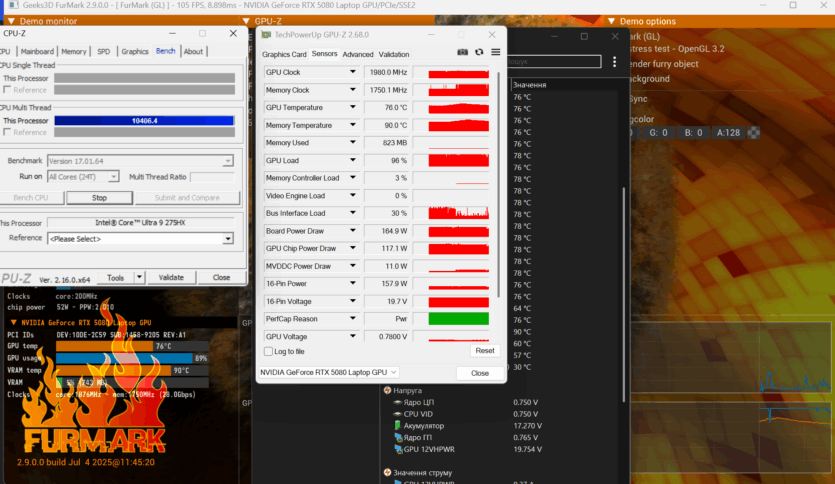
Task: Click the GPU 12VHPWR sensor icon
Action: (x=398, y=449)
